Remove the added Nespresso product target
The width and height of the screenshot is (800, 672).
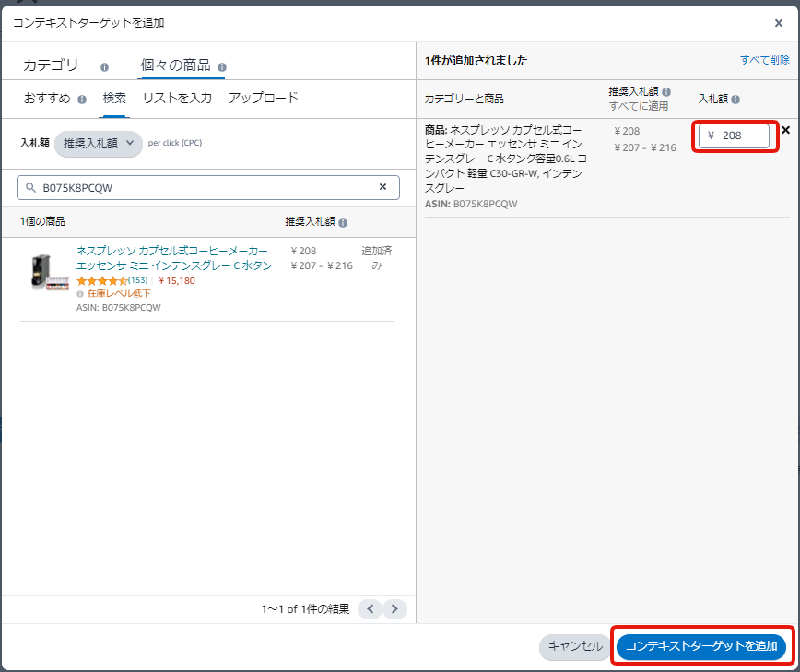point(785,130)
